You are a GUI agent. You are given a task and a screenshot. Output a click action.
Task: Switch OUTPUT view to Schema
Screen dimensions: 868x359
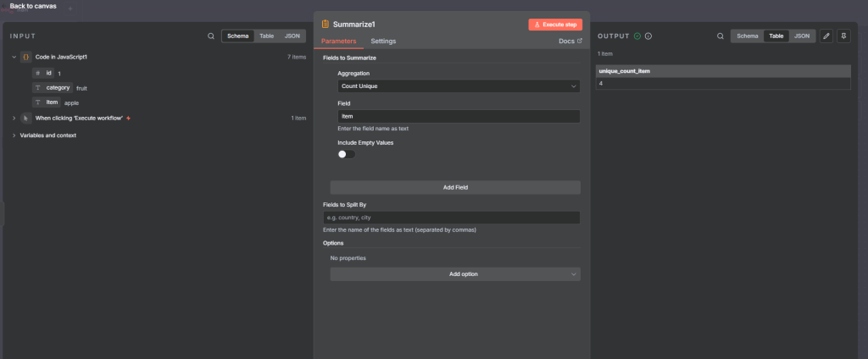point(747,36)
